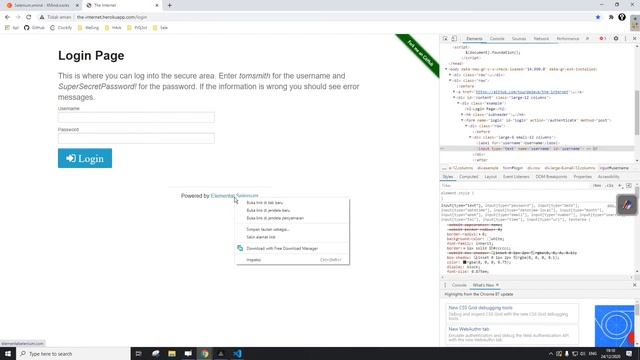This screenshot has width=640, height=360.
Task: Click the Password input field
Action: [136, 138]
